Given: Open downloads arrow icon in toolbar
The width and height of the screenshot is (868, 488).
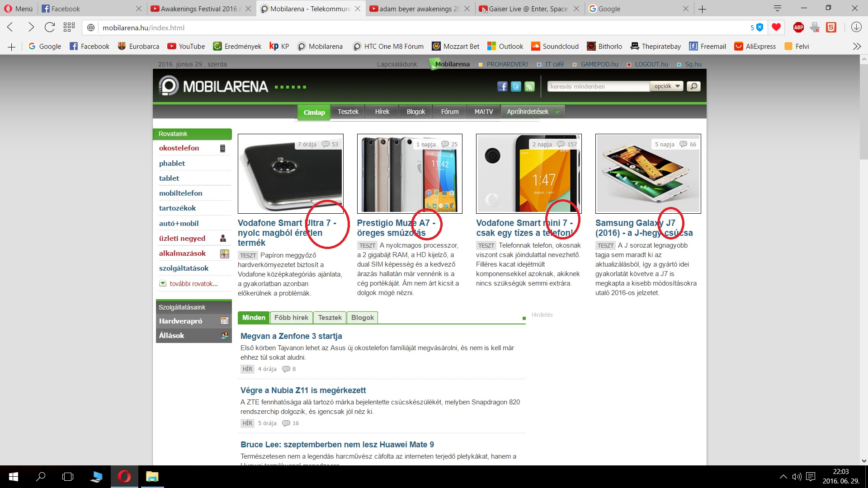Looking at the screenshot, I should (x=856, y=28).
